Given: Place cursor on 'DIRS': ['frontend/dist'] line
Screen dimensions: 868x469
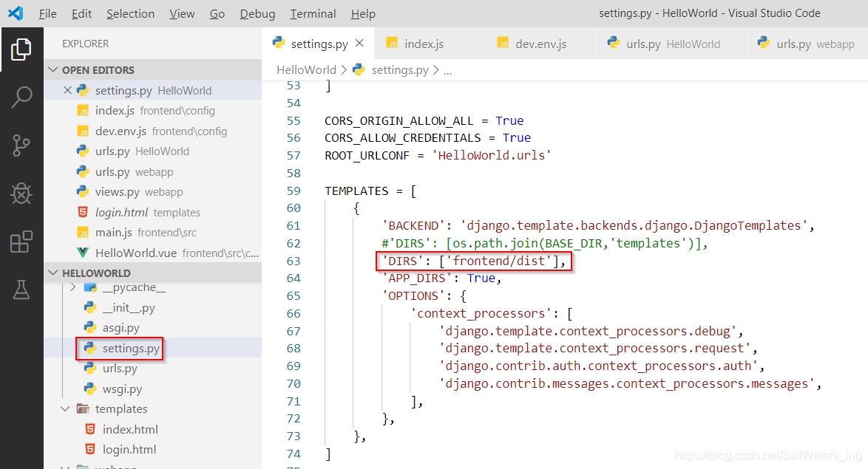Looking at the screenshot, I should tap(474, 261).
